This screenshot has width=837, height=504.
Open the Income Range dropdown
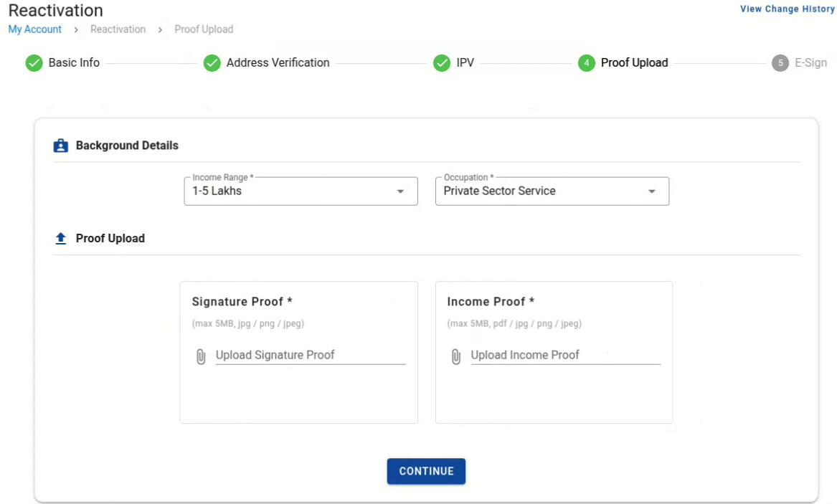[290, 191]
